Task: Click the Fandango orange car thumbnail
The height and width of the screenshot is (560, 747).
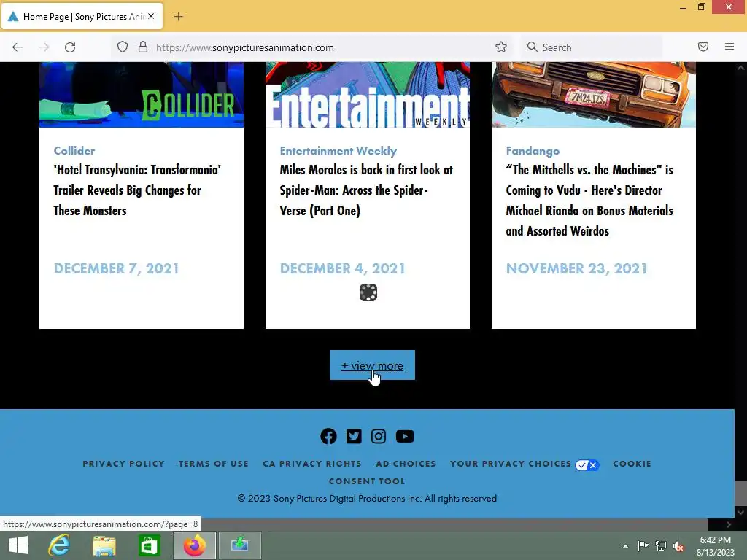Action: click(594, 94)
